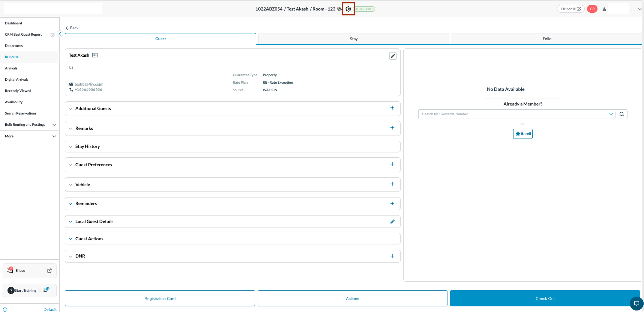Edit Local Guest Details with pencil icon

[x=392, y=222]
